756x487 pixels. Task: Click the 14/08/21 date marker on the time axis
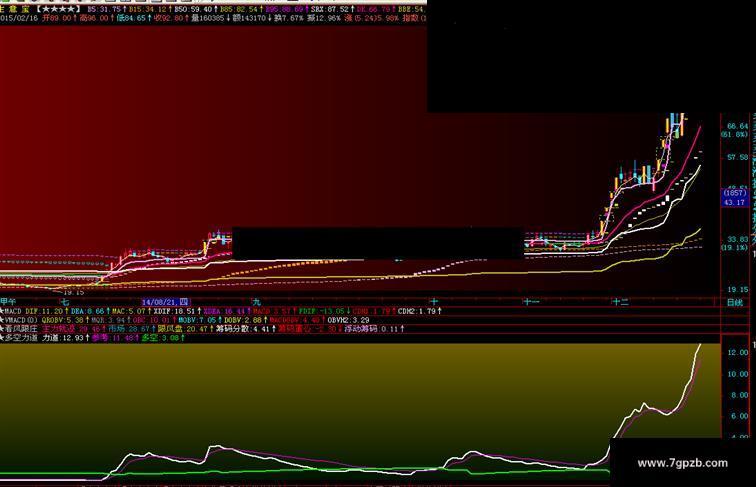(x=165, y=302)
